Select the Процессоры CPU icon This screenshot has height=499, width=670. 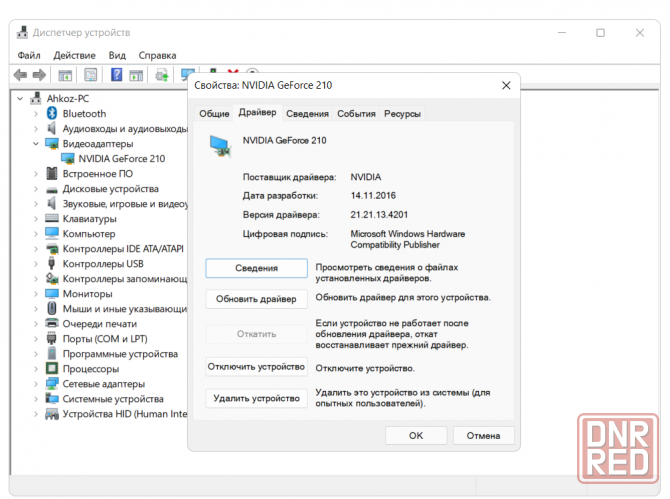coord(52,369)
